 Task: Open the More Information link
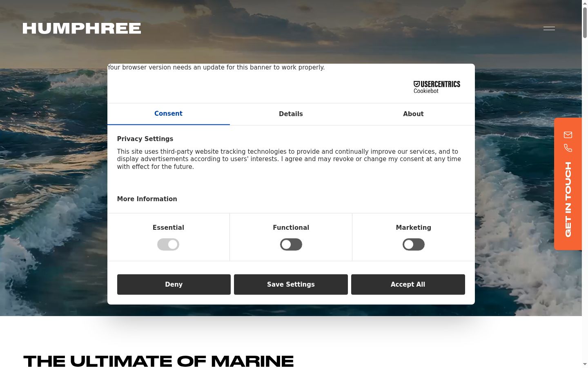[x=147, y=199]
